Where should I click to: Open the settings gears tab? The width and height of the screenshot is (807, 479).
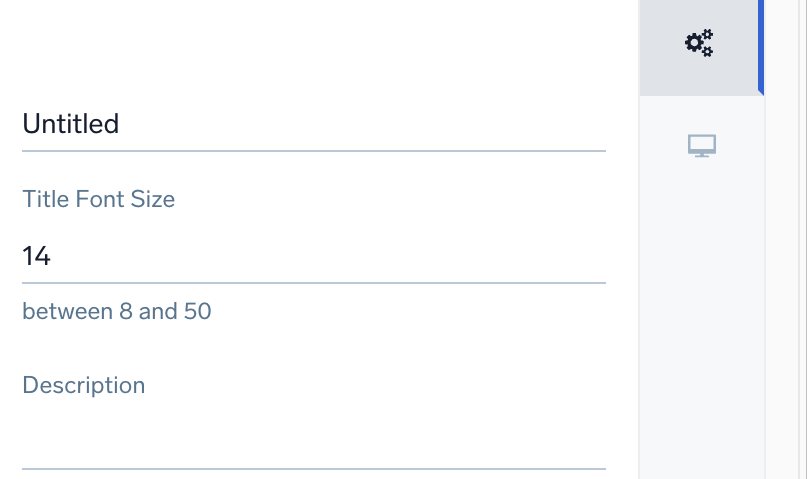(x=699, y=43)
